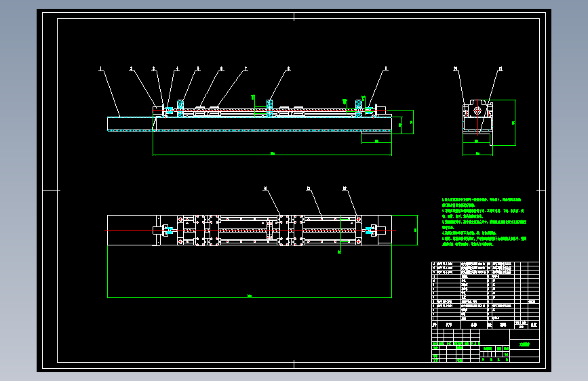Select part balloon number 3
The width and height of the screenshot is (588, 381).
(154, 68)
